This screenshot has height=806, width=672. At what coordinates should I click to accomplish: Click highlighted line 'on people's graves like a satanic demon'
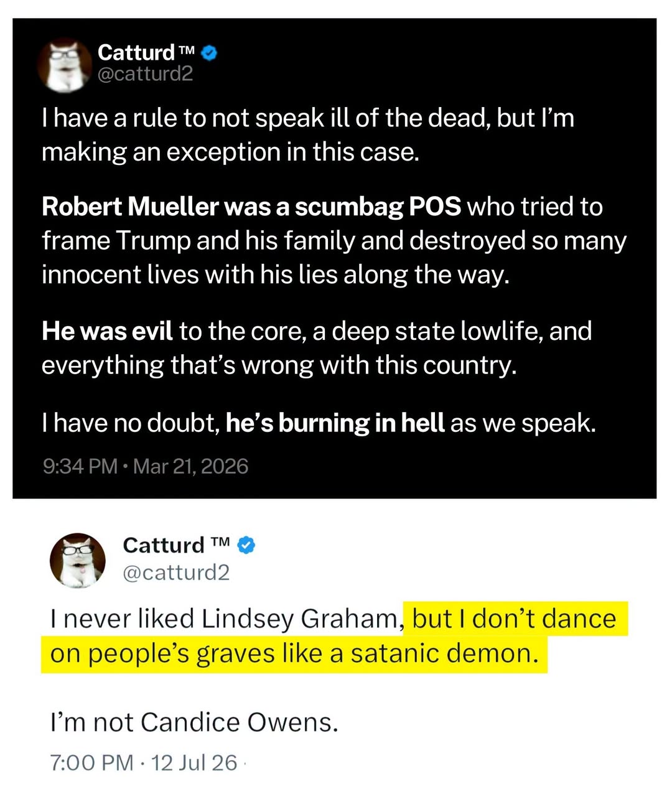(x=294, y=654)
